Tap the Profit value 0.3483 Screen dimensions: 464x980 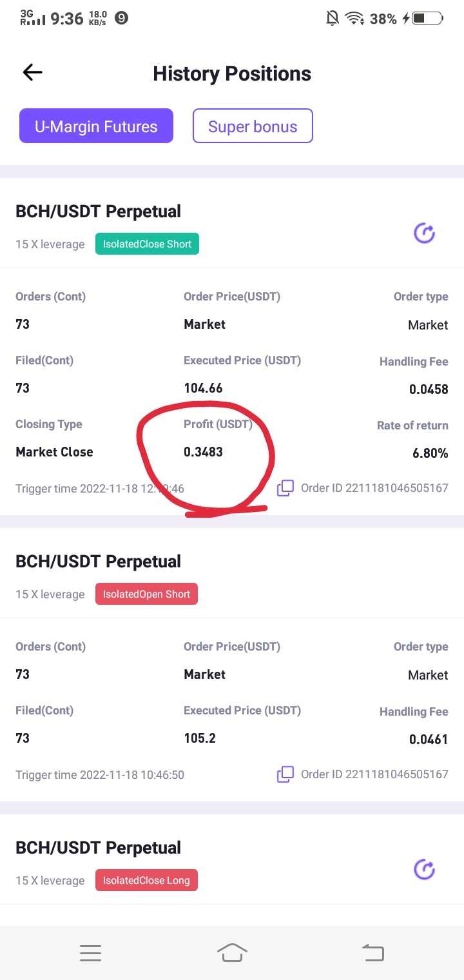[x=203, y=452]
